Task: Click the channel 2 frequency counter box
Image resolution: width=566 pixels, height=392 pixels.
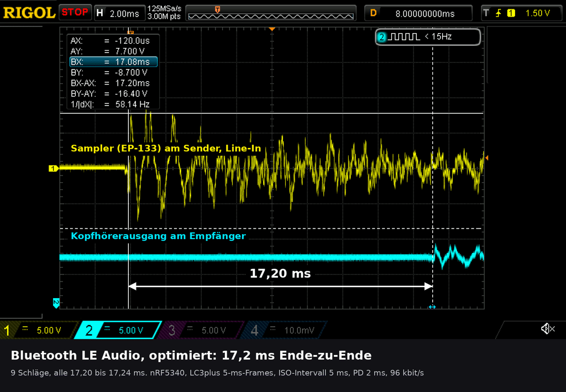Action: coord(428,37)
